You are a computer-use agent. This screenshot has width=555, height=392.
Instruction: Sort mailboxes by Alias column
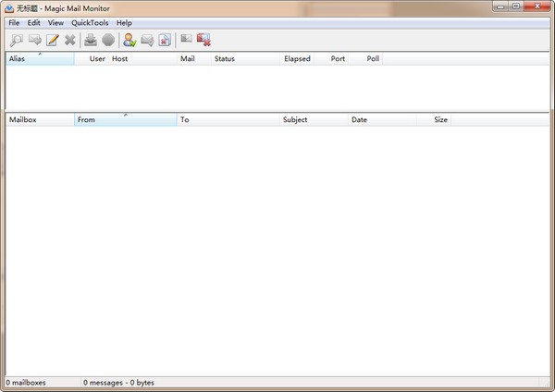[x=40, y=59]
